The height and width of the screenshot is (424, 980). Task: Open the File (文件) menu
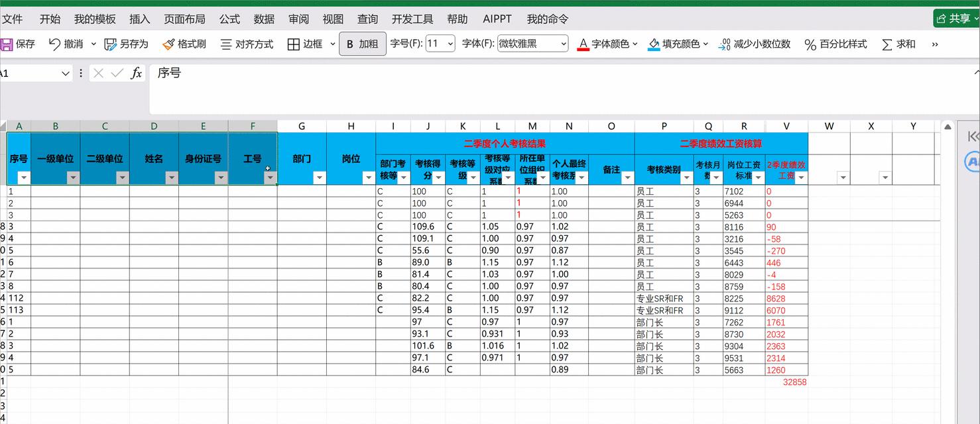[x=12, y=19]
